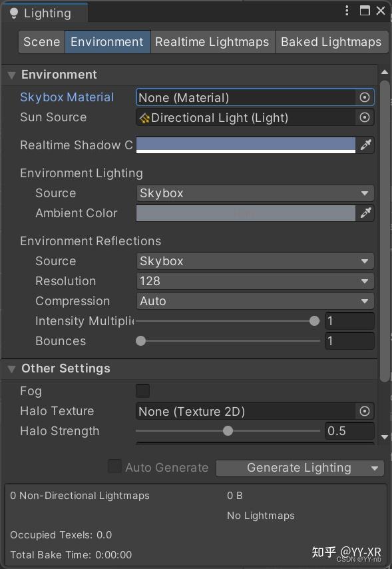Image resolution: width=392 pixels, height=569 pixels.
Task: Enable the Fog checkbox
Action: (x=141, y=391)
